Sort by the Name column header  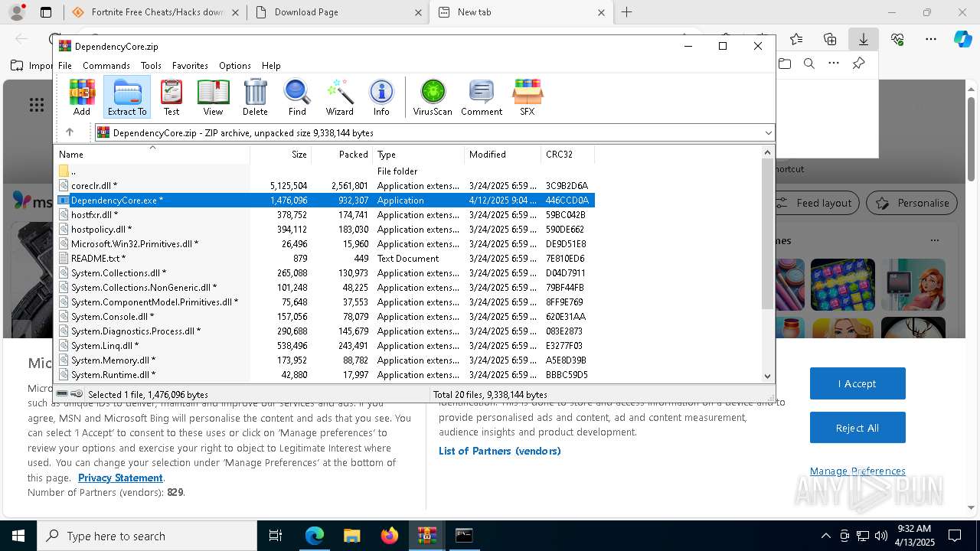coord(152,155)
